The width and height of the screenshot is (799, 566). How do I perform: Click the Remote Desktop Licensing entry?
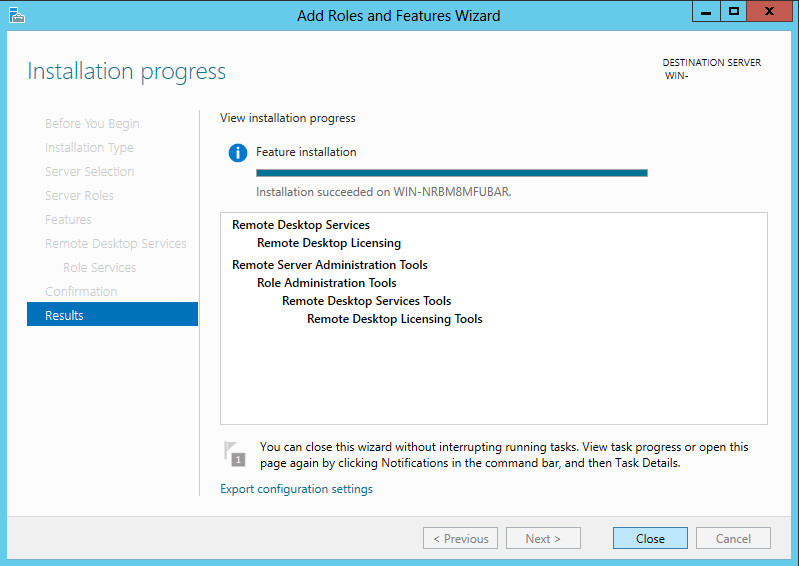[x=329, y=243]
